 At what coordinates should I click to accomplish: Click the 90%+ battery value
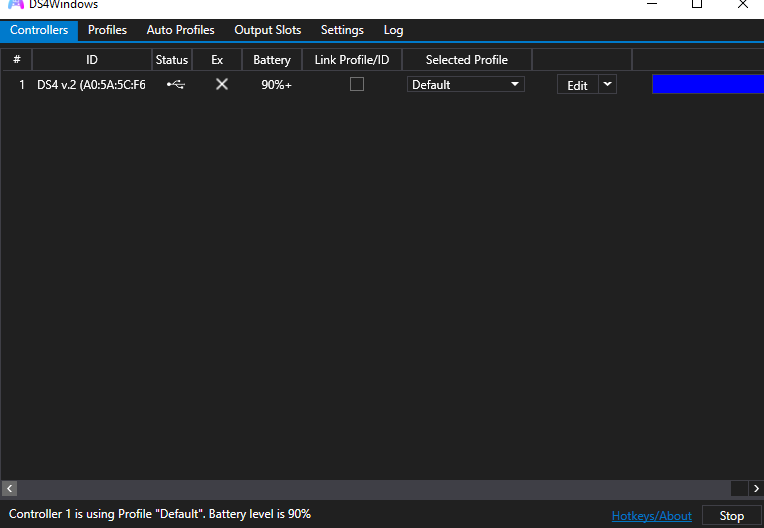pyautogui.click(x=276, y=85)
